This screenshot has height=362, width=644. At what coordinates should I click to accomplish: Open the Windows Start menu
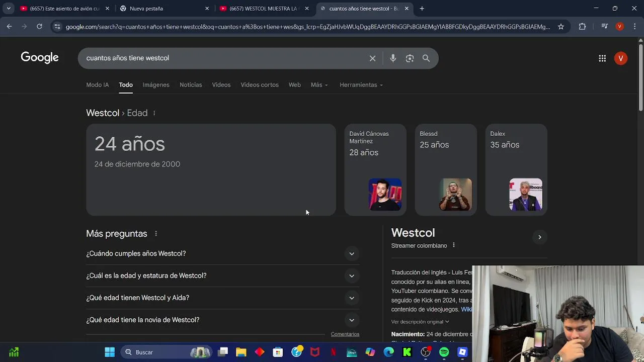[110, 352]
